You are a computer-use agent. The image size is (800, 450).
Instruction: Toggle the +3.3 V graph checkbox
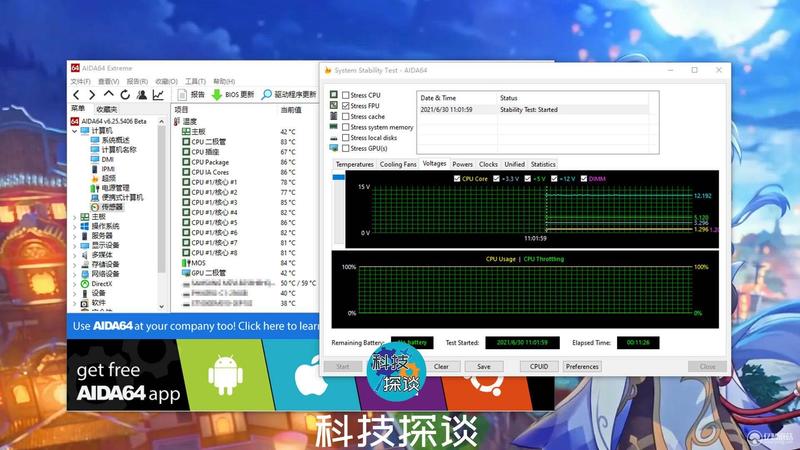pos(496,179)
